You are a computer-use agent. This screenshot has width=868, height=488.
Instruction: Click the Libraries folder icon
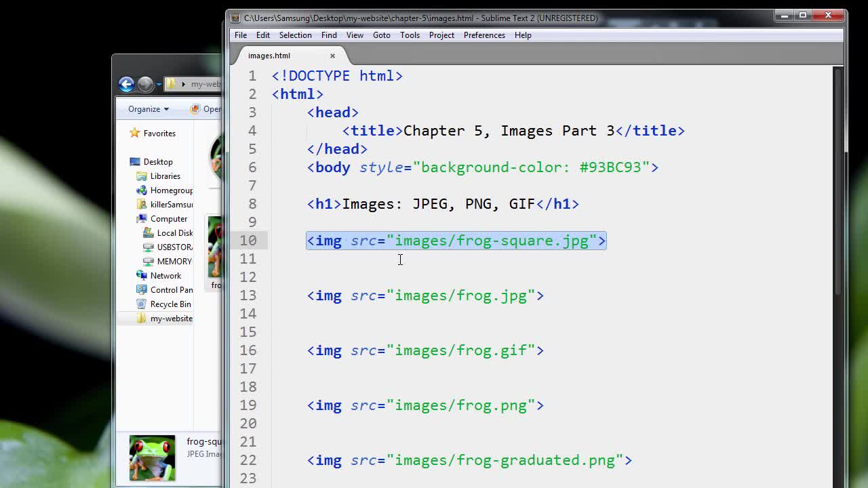[141, 176]
